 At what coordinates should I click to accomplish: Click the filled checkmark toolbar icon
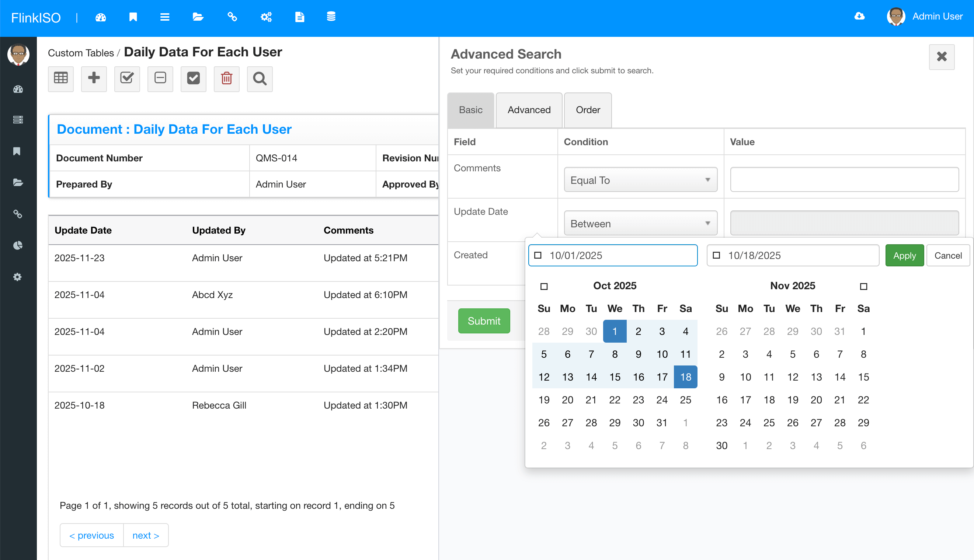coord(193,79)
